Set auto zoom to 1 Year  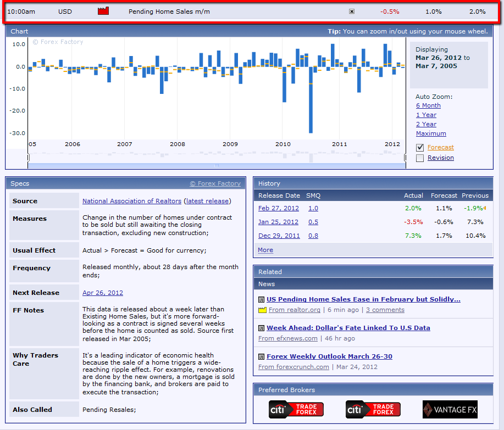click(426, 115)
